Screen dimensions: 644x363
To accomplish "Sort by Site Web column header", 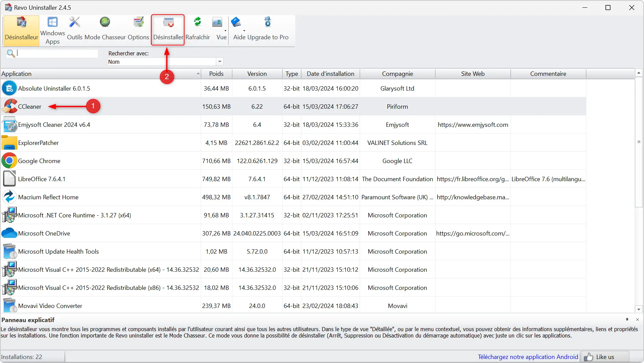I will point(473,74).
